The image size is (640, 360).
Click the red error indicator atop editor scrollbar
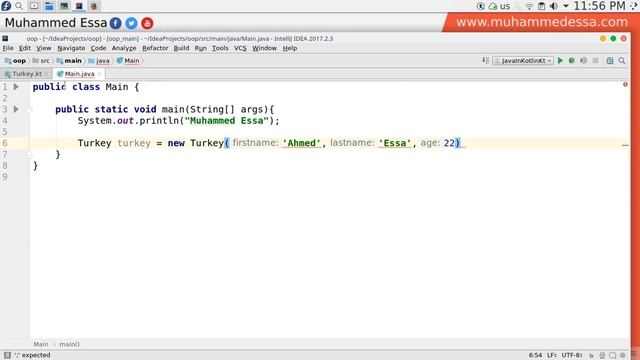click(625, 84)
